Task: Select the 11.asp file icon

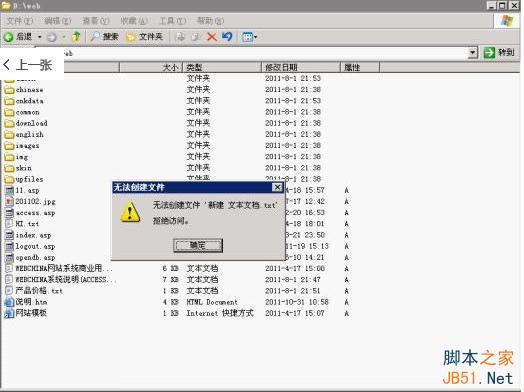Action: pyautogui.click(x=9, y=190)
